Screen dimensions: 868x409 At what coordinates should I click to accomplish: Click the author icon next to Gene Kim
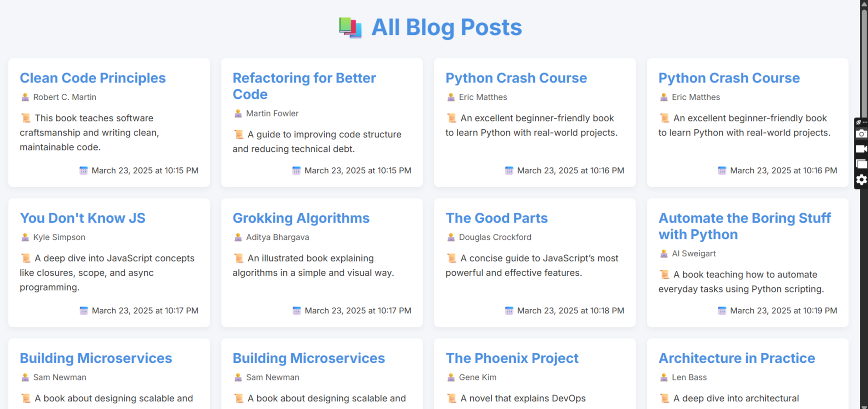[x=451, y=377]
